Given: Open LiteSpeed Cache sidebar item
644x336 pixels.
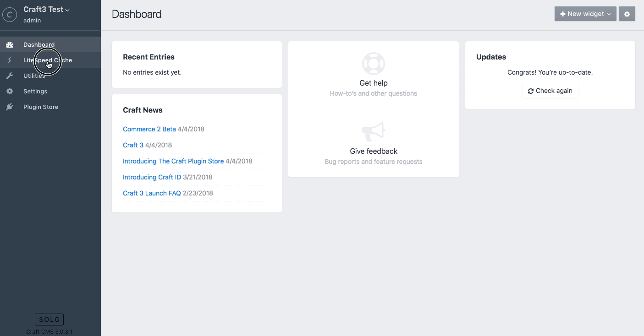Looking at the screenshot, I should click(50, 60).
